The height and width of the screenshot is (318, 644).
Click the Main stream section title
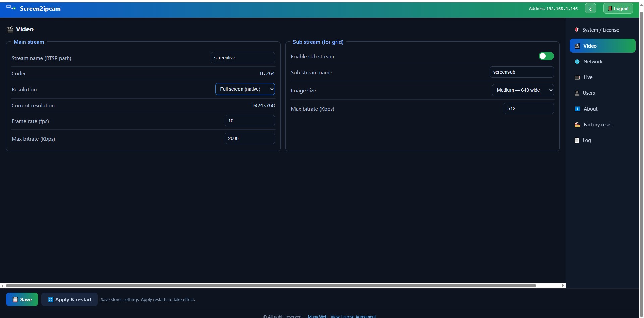pyautogui.click(x=29, y=42)
